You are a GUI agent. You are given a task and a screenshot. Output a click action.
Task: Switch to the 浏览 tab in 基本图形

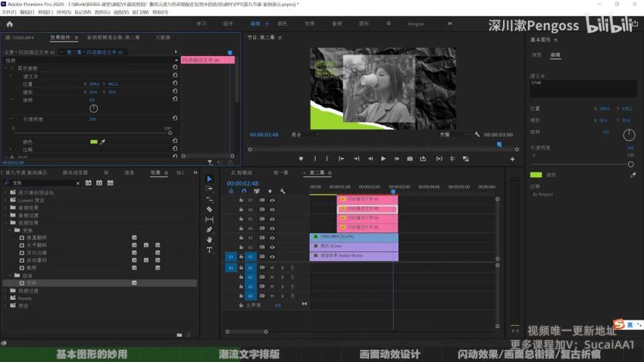536,55
